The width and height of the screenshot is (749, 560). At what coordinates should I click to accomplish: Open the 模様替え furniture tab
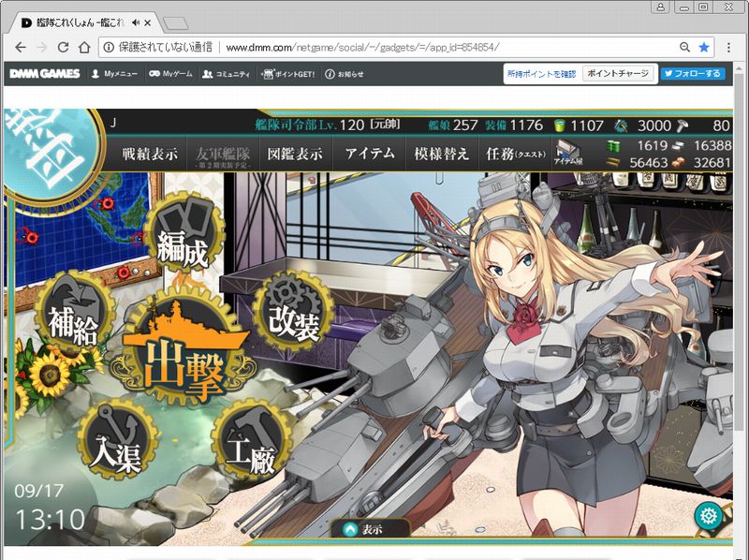tap(441, 154)
